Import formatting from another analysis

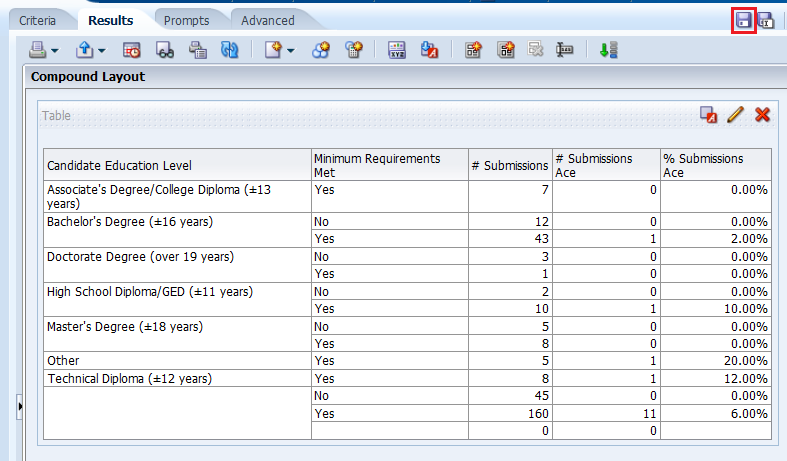[430, 50]
